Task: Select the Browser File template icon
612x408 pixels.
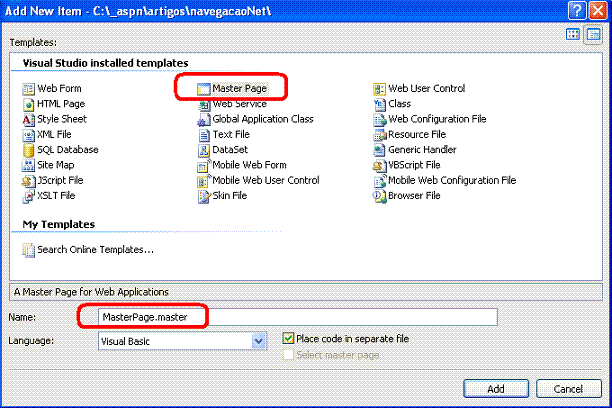Action: click(x=379, y=196)
